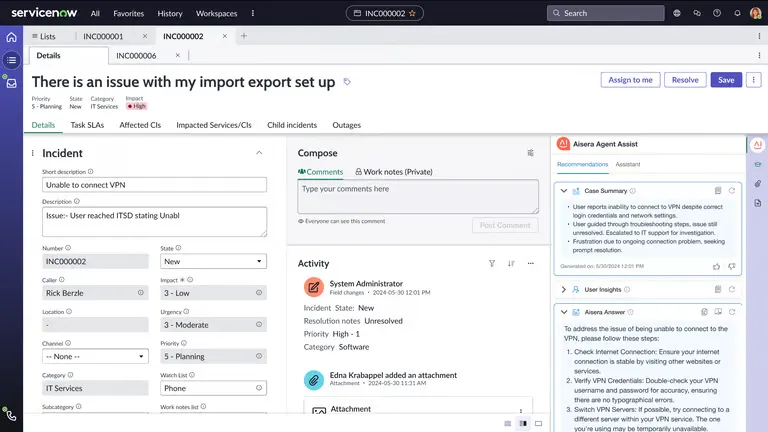This screenshot has height=432, width=768.
Task: Collapse the Aisera Answer card
Action: (x=564, y=312)
